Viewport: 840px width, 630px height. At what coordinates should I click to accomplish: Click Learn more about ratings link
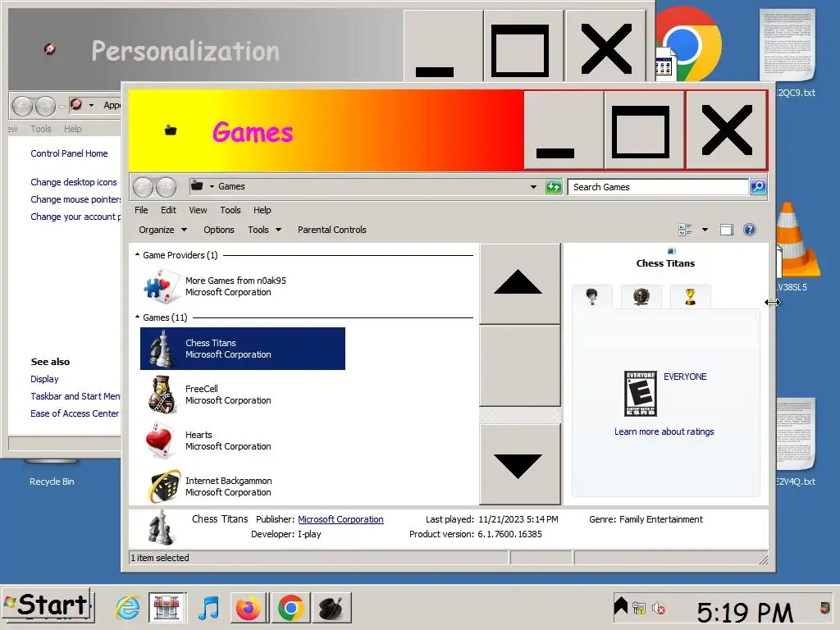[x=664, y=431]
